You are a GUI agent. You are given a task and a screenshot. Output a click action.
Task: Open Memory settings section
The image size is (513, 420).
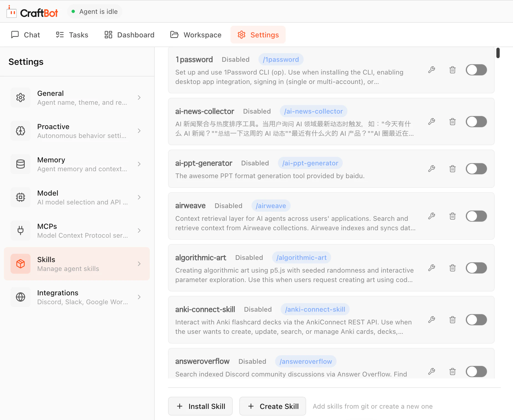(77, 164)
